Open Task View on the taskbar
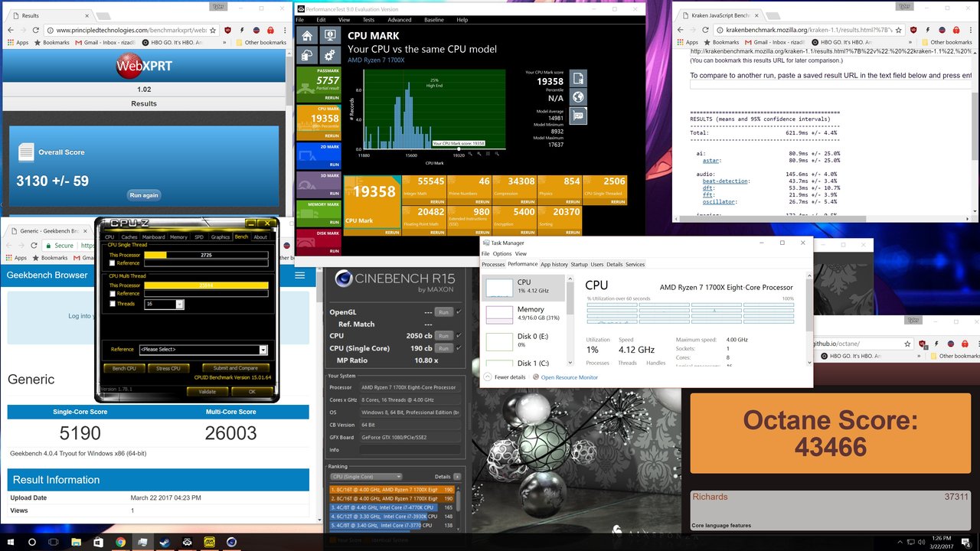Viewport: 980px width, 551px height. (54, 542)
